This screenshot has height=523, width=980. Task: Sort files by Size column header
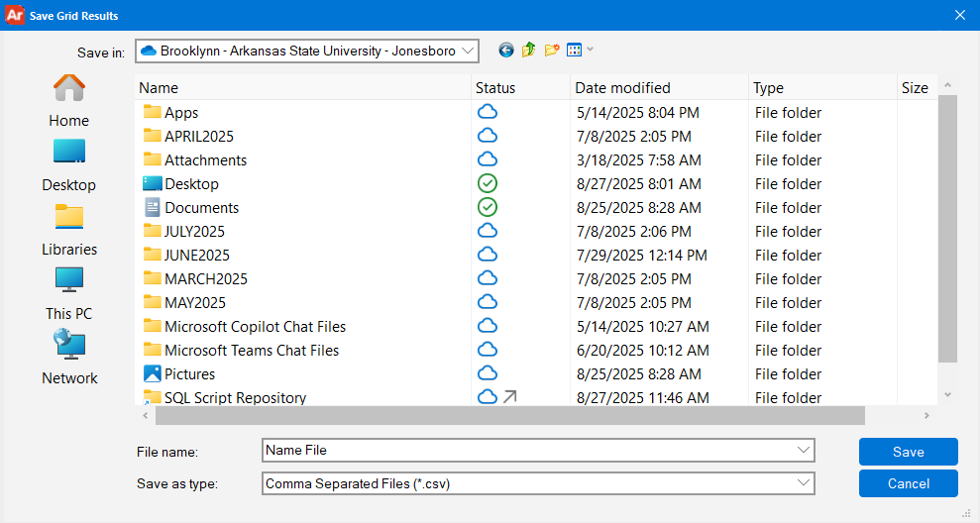tap(915, 88)
